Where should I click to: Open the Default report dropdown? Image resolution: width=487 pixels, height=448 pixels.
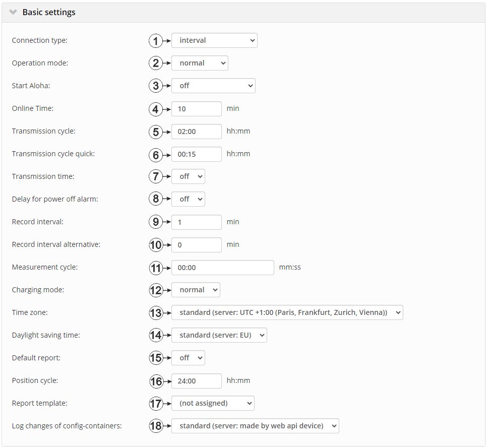[188, 358]
